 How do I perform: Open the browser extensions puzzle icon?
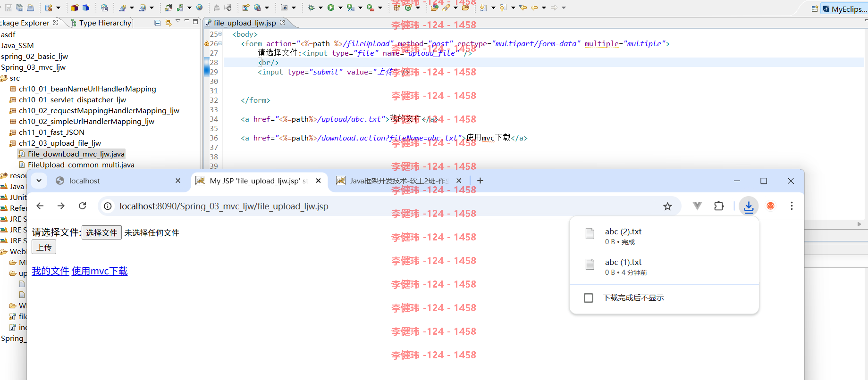tap(719, 206)
